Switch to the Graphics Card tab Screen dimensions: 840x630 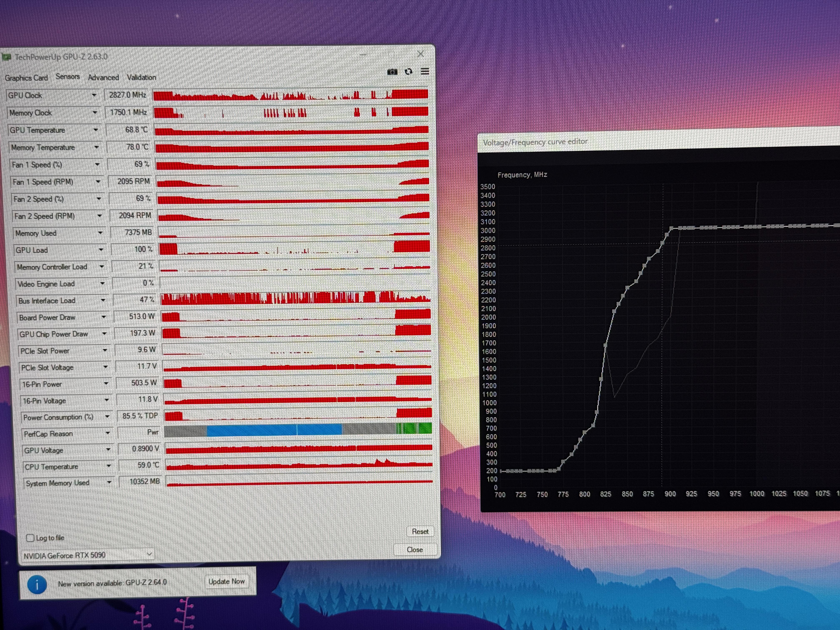[x=26, y=78]
